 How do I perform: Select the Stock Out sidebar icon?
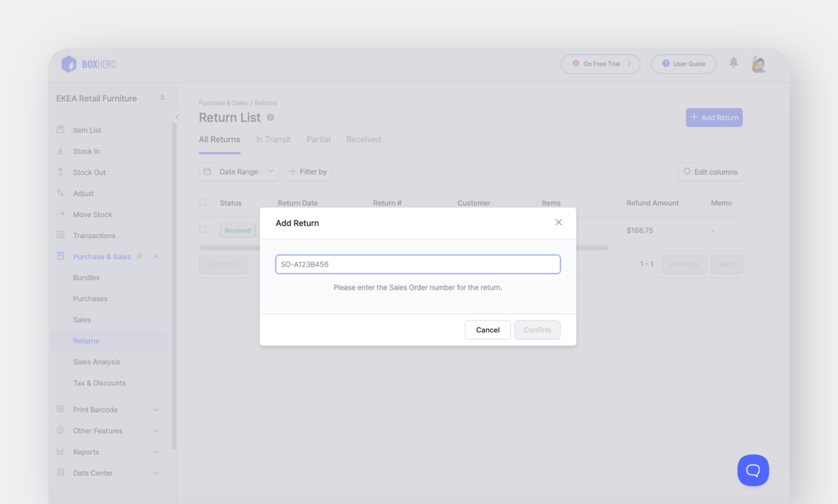tap(61, 172)
